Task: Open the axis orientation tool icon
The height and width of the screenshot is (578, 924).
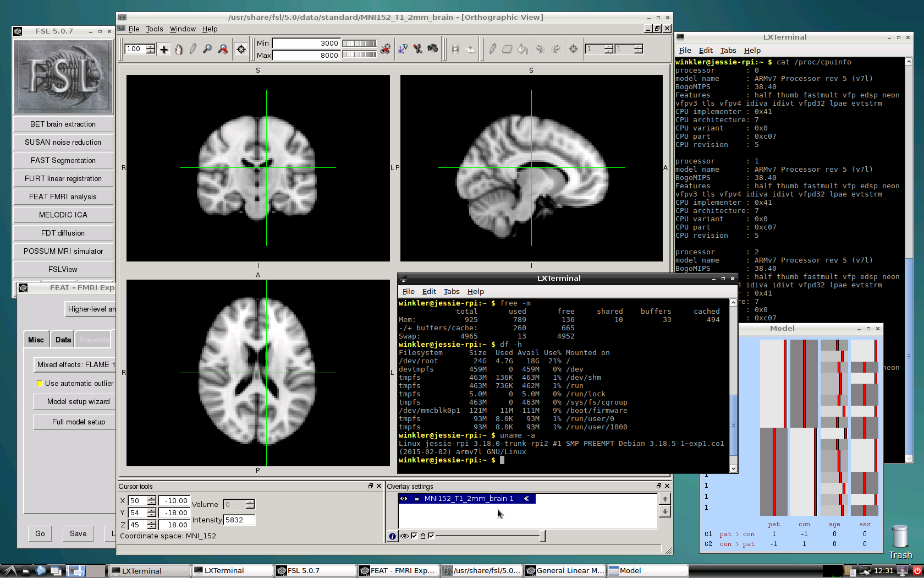Action: point(403,49)
